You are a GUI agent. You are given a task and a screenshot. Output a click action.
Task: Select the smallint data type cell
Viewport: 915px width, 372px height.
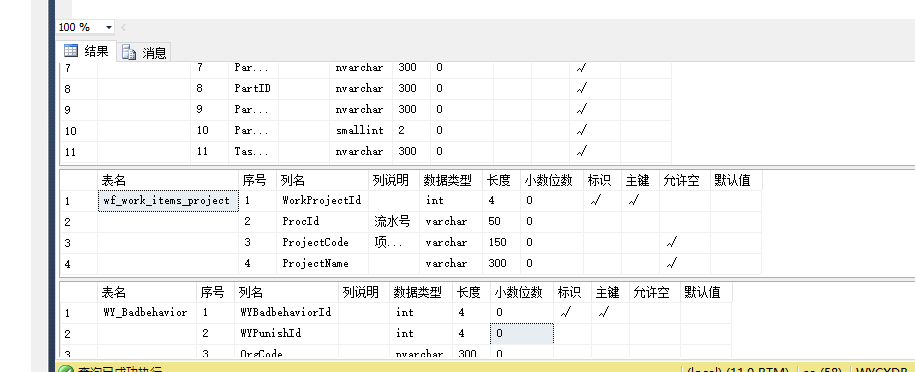click(361, 130)
